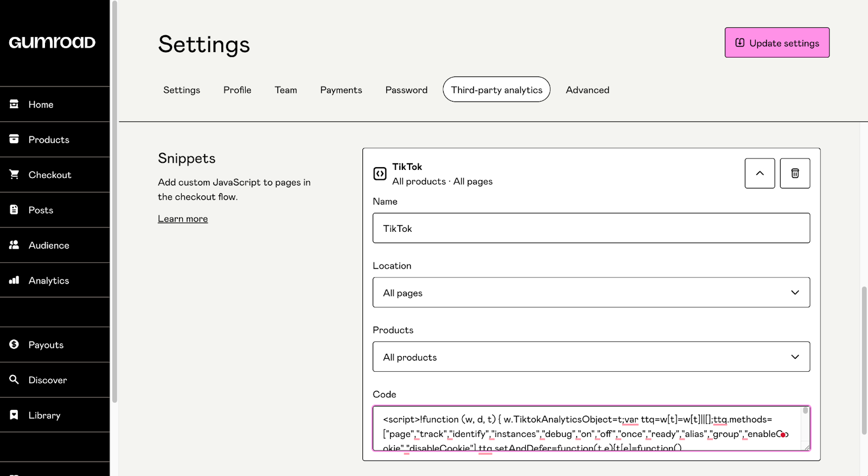Click the Gumroad logo
868x476 pixels.
click(x=52, y=42)
